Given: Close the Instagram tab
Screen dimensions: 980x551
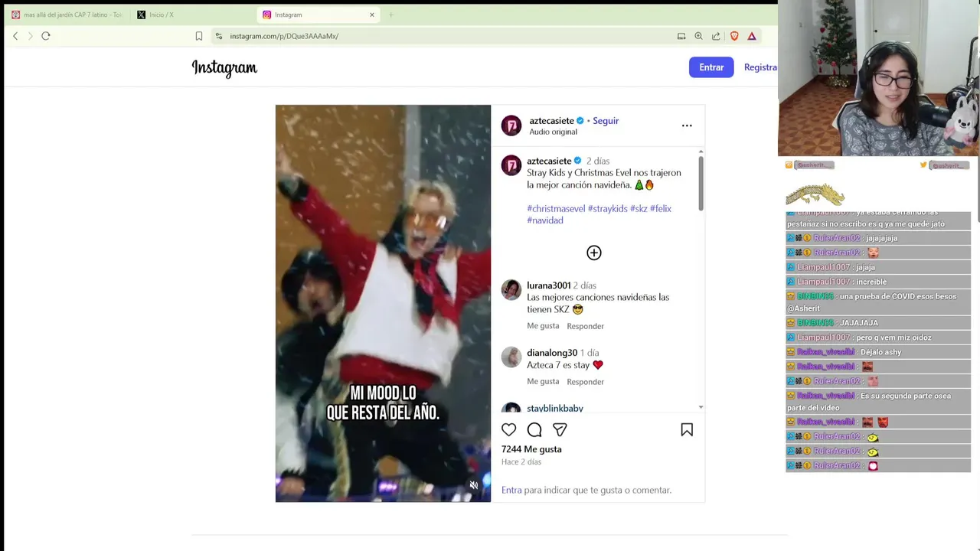Looking at the screenshot, I should (x=372, y=15).
